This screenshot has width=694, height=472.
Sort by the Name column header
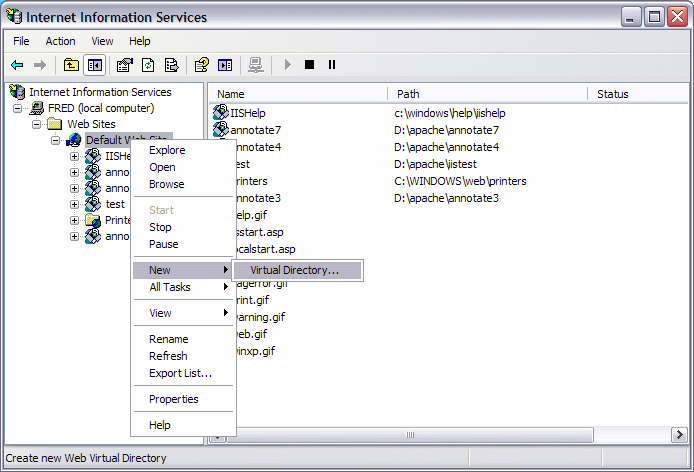pyautogui.click(x=298, y=94)
